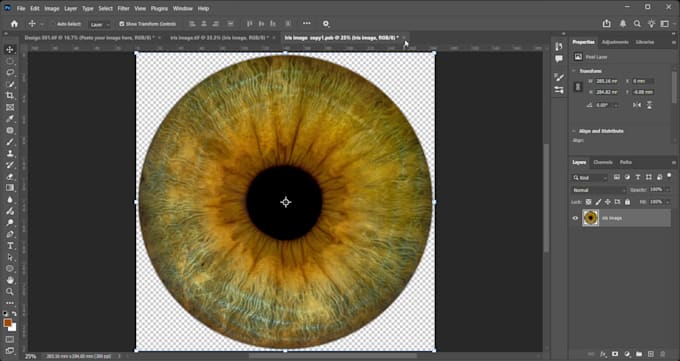Select the Path Selection tool
The image size is (680, 361).
[x=10, y=257]
